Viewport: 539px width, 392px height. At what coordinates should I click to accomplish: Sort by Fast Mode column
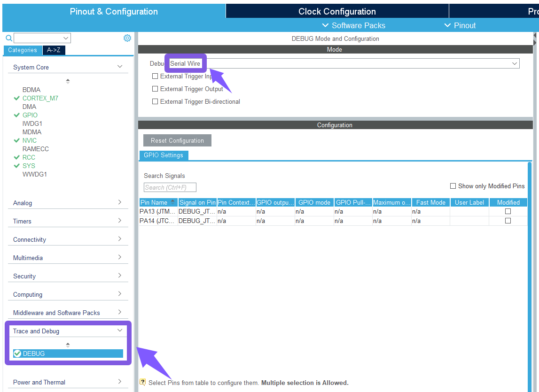tap(431, 202)
